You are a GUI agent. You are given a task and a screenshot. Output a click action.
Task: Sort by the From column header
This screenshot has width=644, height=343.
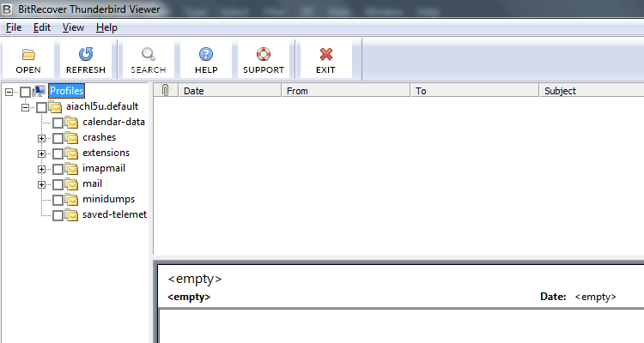[346, 90]
